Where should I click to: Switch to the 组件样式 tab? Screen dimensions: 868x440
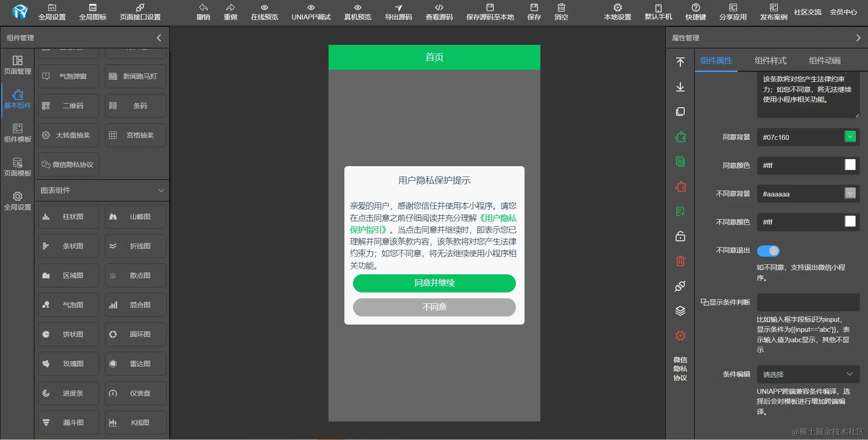point(770,61)
